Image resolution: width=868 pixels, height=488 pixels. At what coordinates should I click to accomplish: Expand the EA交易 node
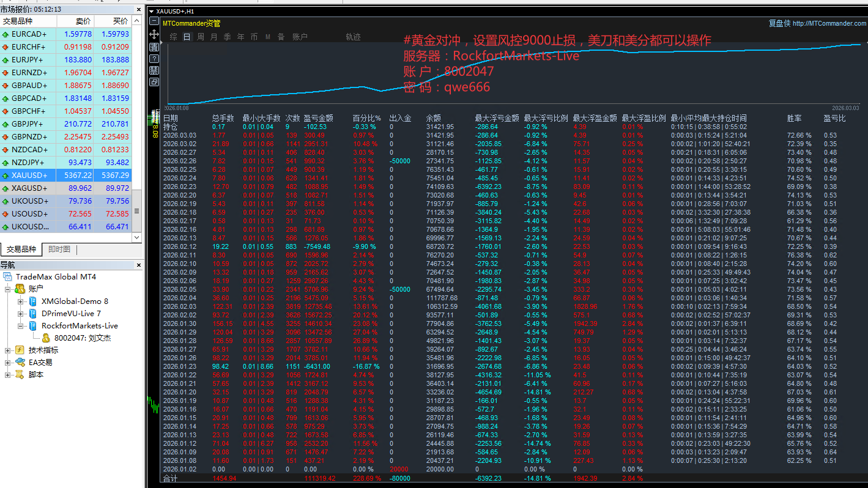pos(8,363)
